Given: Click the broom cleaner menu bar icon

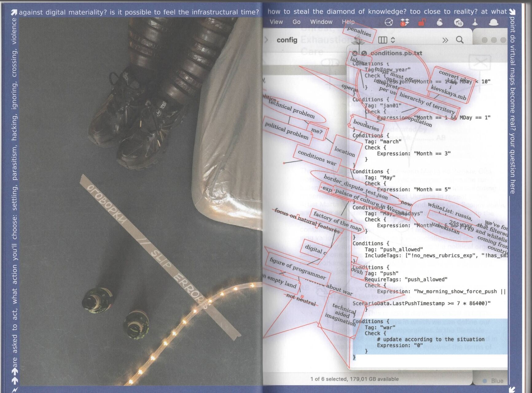Looking at the screenshot, I should coord(475,22).
